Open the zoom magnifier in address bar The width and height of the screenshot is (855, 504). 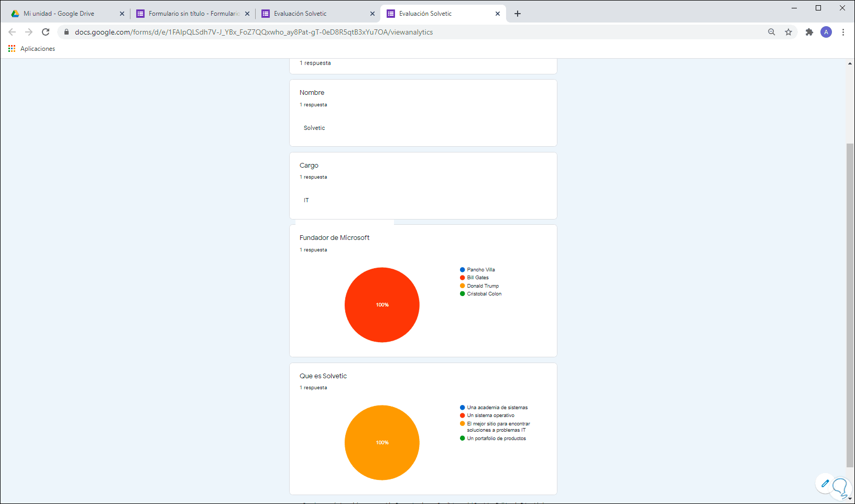click(772, 32)
